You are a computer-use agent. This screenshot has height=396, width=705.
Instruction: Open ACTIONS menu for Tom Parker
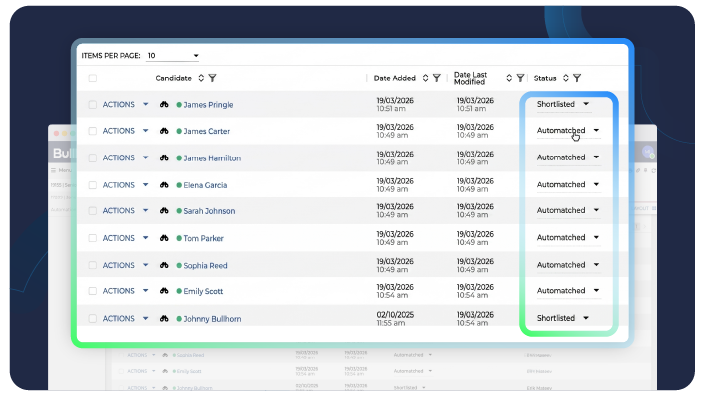tap(125, 238)
